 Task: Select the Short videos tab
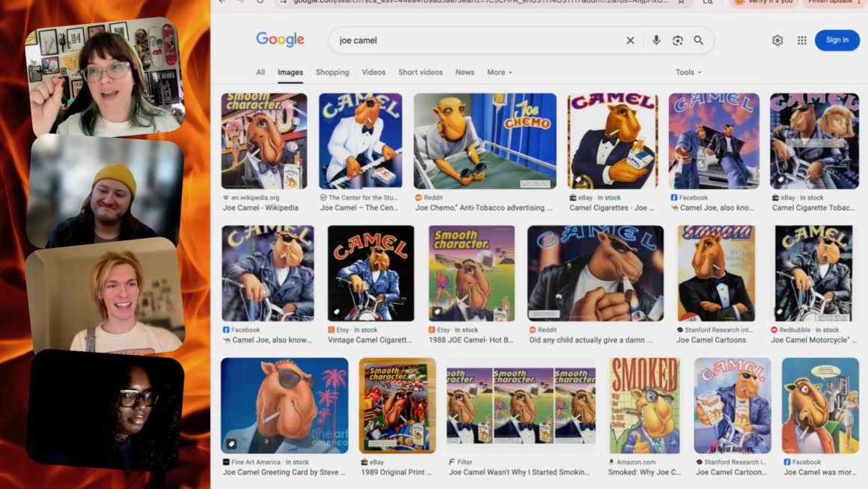tap(421, 72)
